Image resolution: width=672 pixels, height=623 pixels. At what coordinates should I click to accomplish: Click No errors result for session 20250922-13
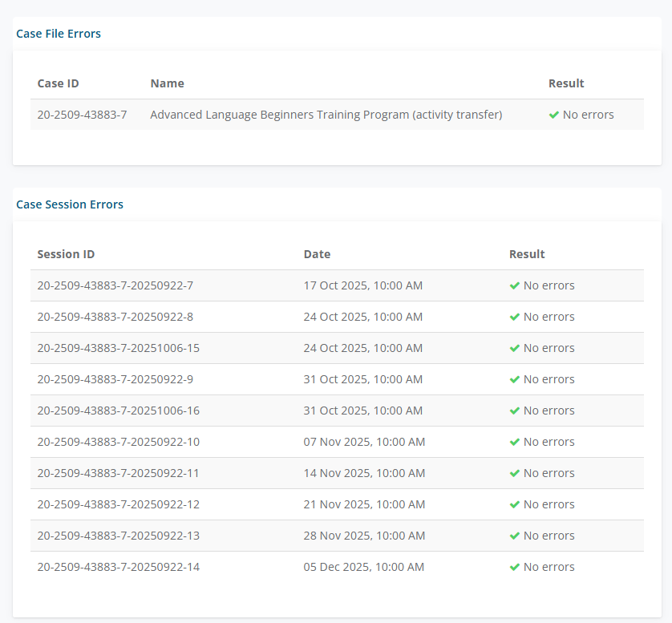coord(549,536)
